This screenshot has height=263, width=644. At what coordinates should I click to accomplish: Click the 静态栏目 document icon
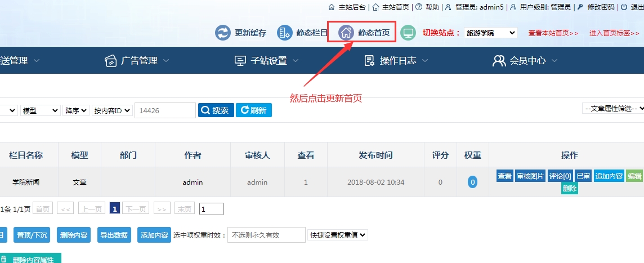click(x=285, y=33)
